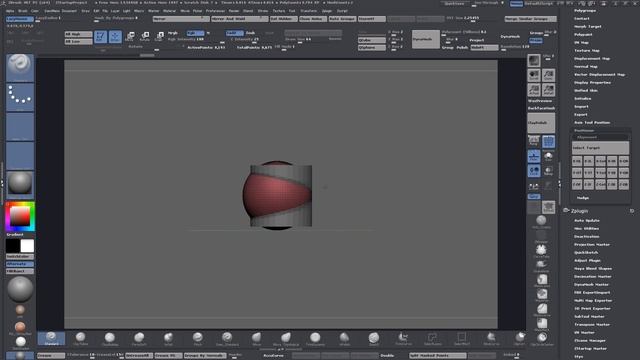Select the Pinch brush
Image resolution: width=640 pixels, height=360 pixels.
(198, 338)
